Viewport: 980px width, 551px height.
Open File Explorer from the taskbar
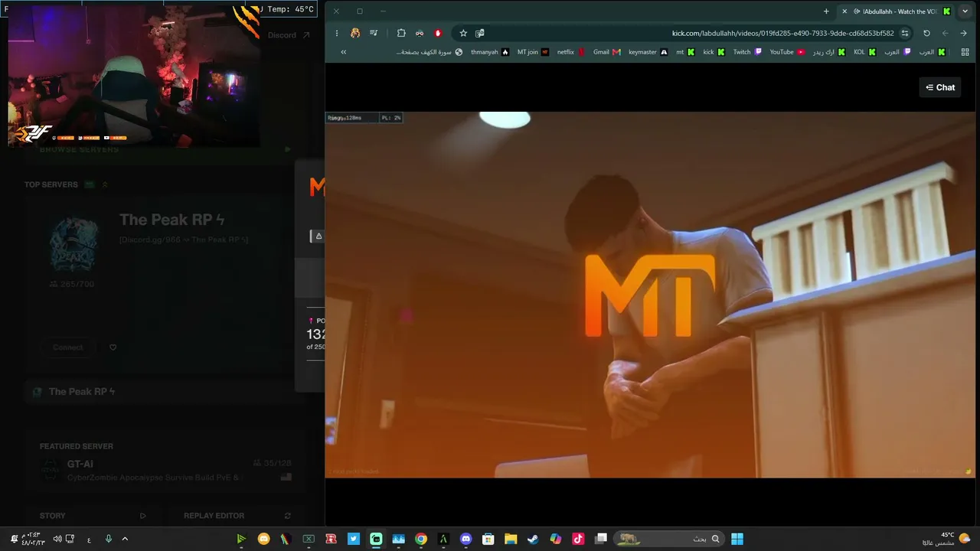coord(511,539)
